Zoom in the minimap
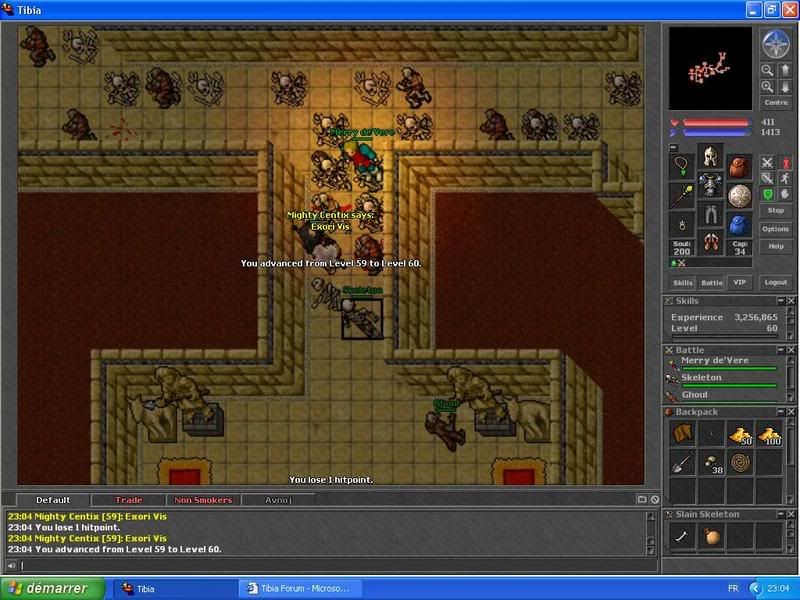 coord(767,87)
